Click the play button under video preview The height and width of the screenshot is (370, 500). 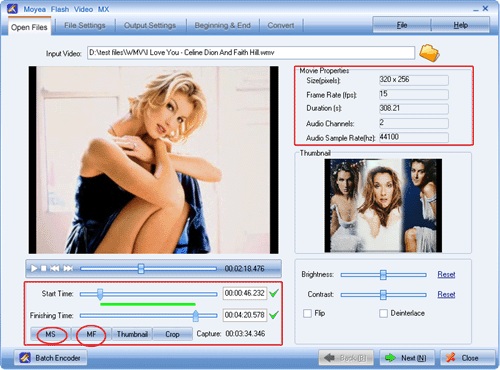click(x=34, y=268)
